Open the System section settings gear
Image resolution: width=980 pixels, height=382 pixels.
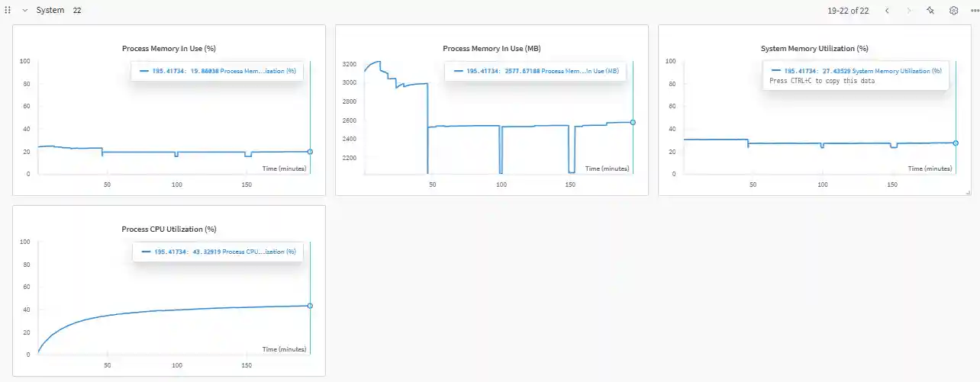[953, 11]
